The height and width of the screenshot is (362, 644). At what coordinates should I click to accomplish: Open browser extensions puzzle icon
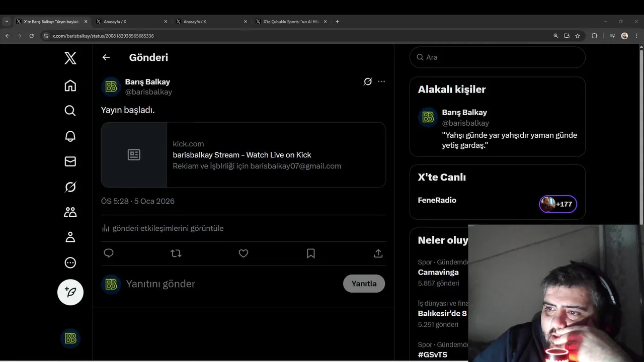594,36
